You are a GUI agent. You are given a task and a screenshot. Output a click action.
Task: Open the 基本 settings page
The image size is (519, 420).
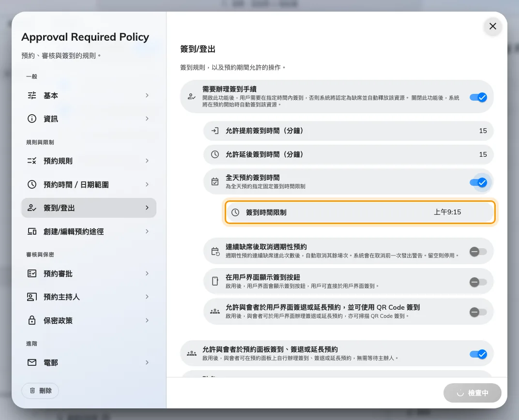(89, 95)
